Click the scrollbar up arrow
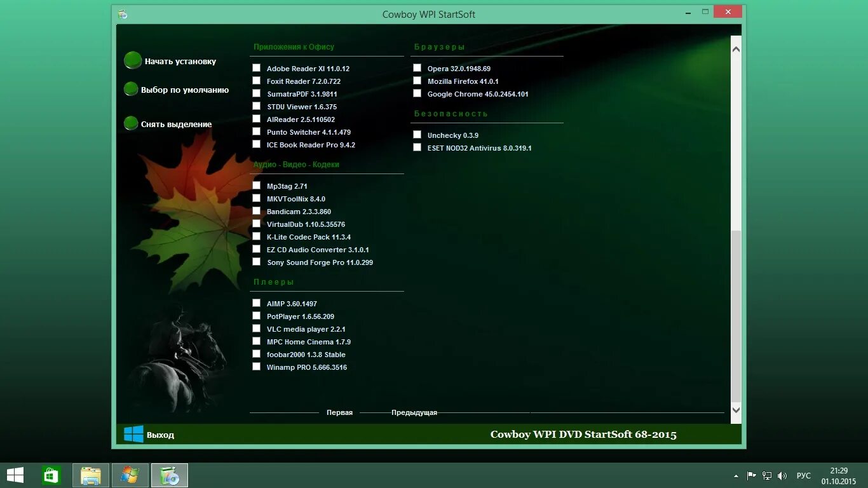Image resolution: width=868 pixels, height=488 pixels. coord(736,49)
